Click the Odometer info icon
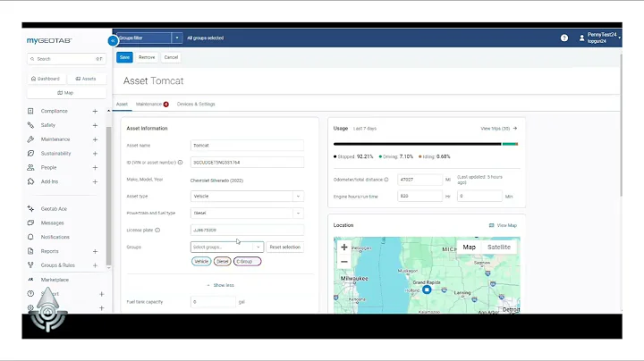 pyautogui.click(x=386, y=180)
